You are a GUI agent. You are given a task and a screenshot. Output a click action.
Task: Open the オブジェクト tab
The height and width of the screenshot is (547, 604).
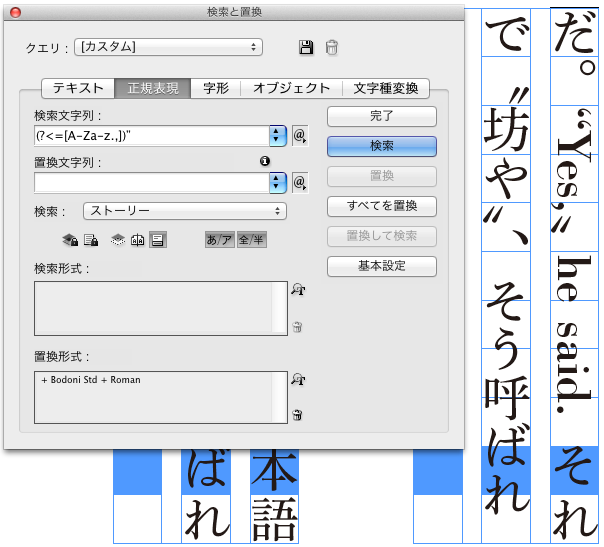(x=292, y=88)
